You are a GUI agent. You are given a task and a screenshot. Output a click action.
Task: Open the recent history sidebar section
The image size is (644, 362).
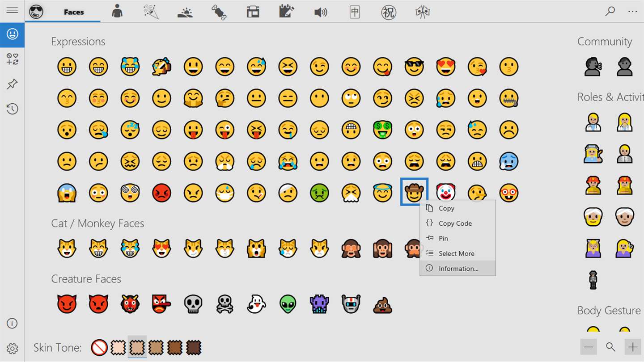point(12,109)
